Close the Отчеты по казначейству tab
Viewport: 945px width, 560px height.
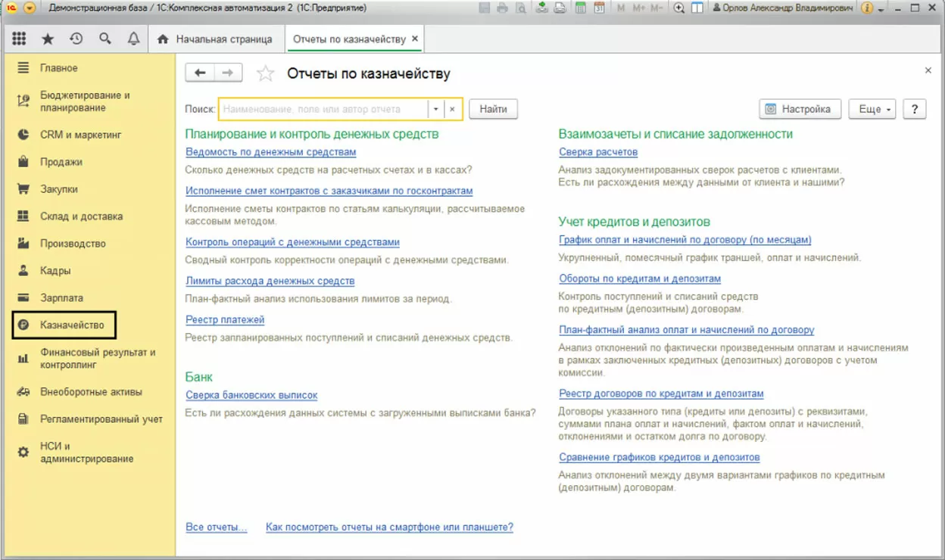pyautogui.click(x=414, y=39)
